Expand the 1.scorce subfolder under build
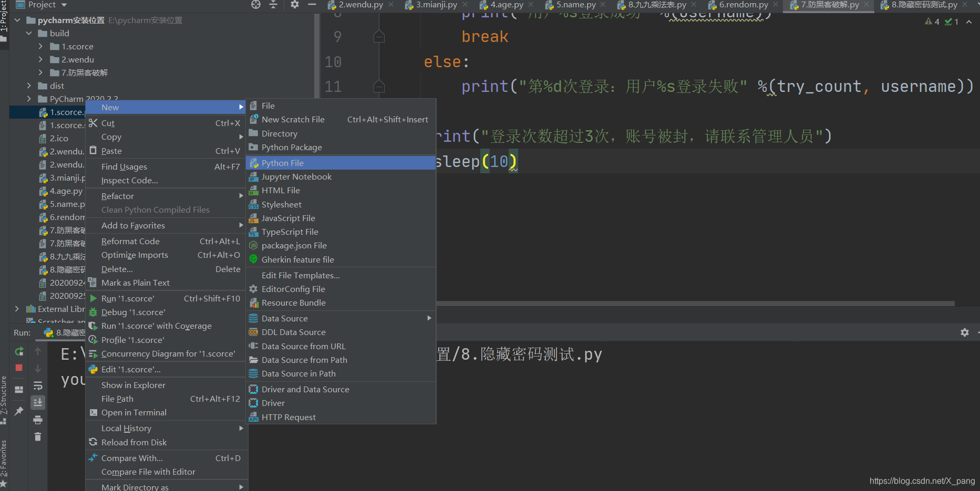The image size is (980, 491). click(x=40, y=46)
